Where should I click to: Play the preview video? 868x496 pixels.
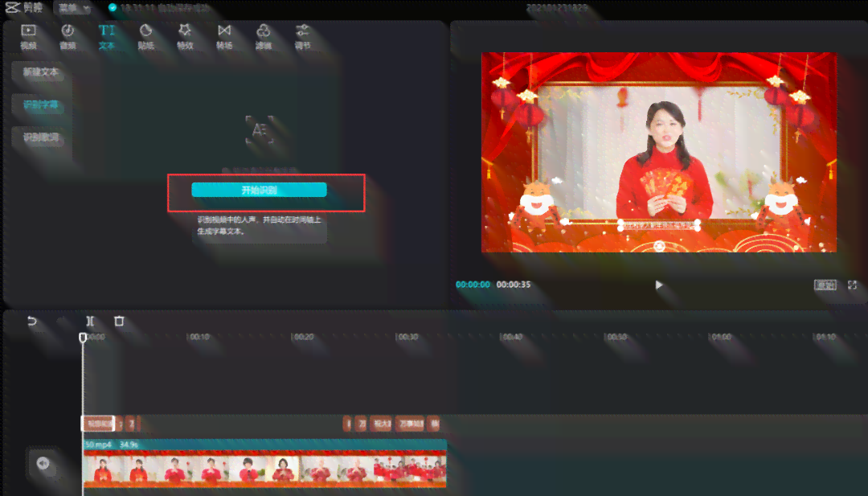coord(659,285)
